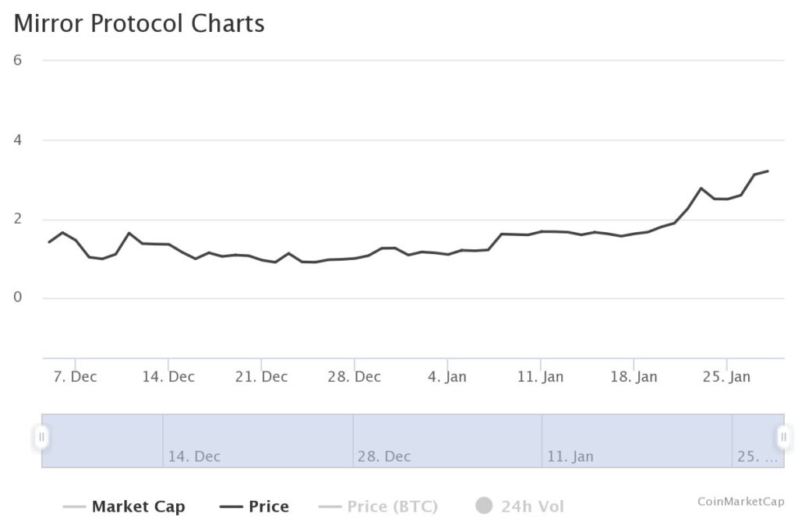Image resolution: width=798 pixels, height=532 pixels.
Task: Click the 11. Jan navigator label
Action: [570, 456]
